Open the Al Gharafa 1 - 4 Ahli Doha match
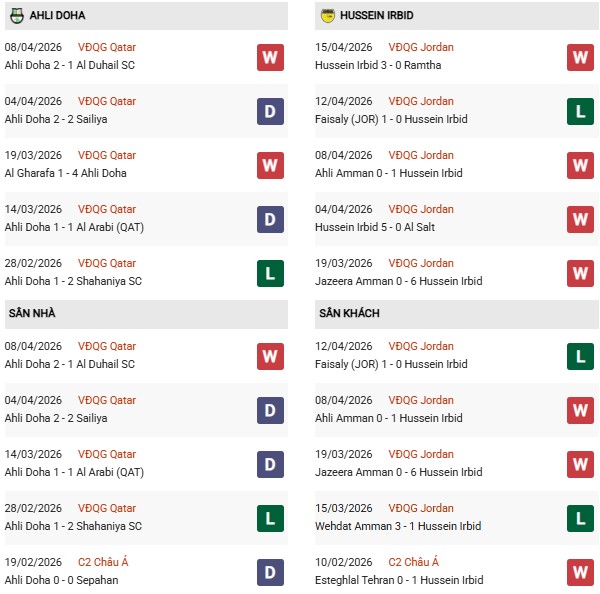 (65, 173)
